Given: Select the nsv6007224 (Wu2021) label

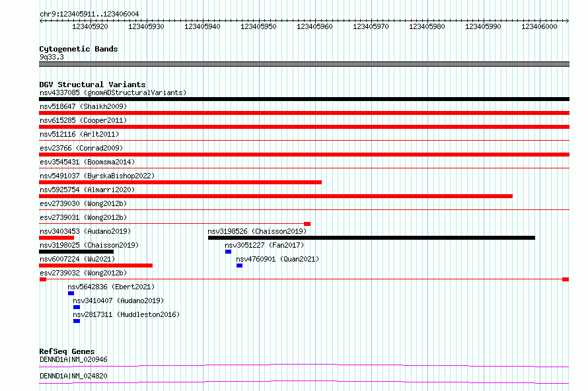Looking at the screenshot, I should click(77, 259).
